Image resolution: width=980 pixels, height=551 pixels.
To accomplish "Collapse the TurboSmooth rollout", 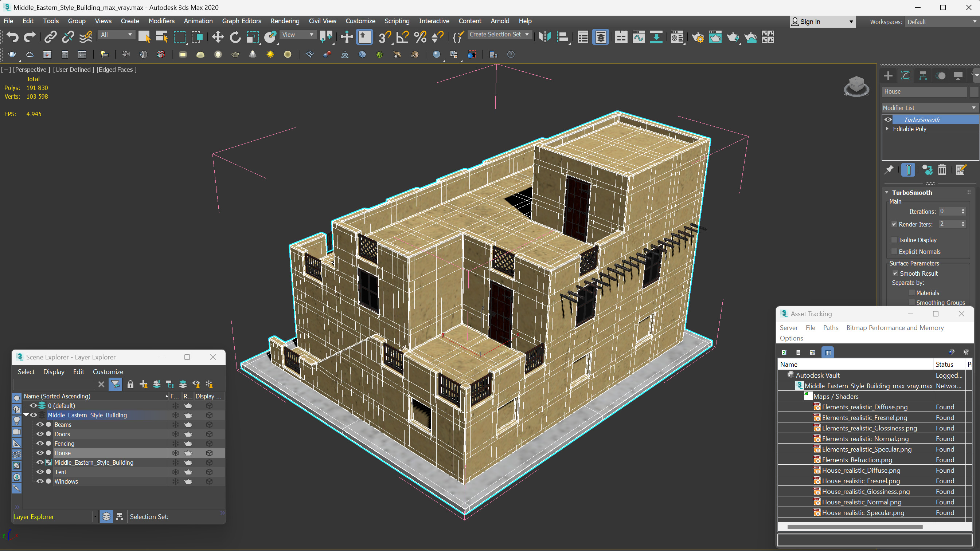I will [x=887, y=192].
